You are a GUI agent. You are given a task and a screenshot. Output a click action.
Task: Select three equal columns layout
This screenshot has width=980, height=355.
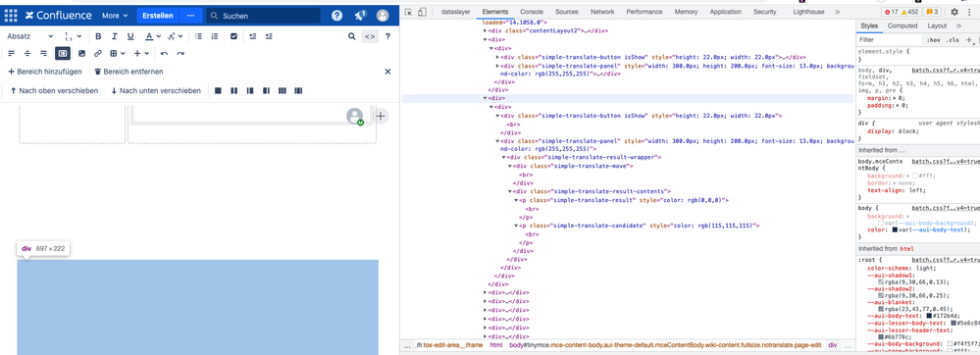[x=282, y=90]
